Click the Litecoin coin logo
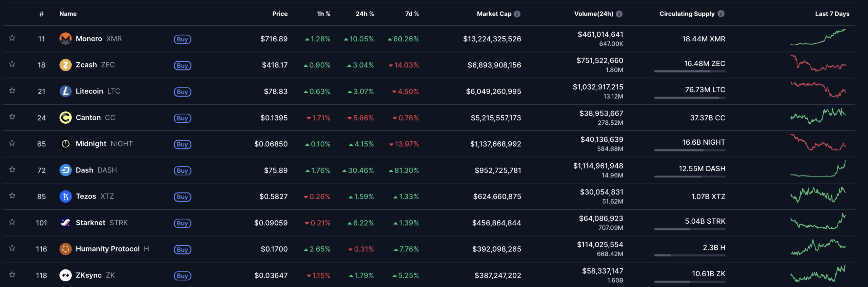The image size is (868, 287). (x=65, y=91)
